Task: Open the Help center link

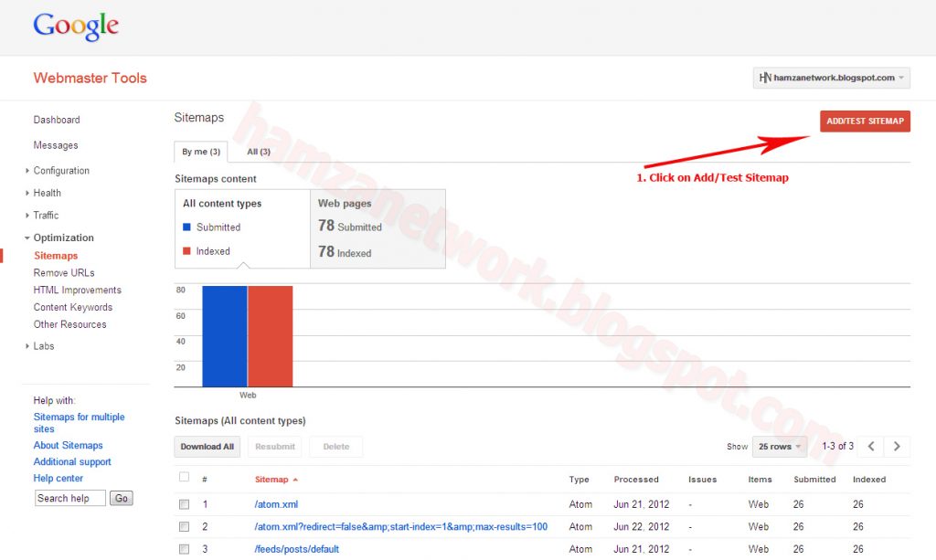Action: click(x=58, y=479)
